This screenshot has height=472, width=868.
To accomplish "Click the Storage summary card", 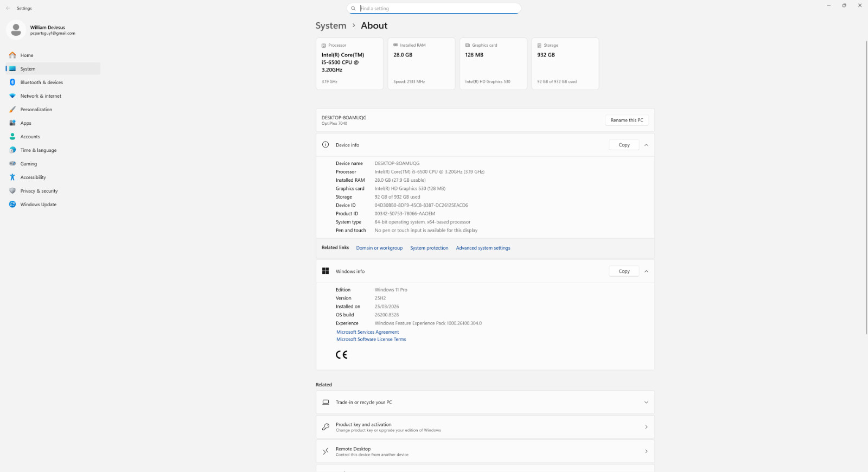I will point(565,63).
